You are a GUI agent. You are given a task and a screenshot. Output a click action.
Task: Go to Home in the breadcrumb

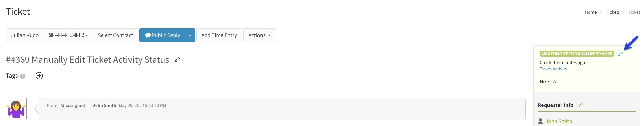coord(590,12)
